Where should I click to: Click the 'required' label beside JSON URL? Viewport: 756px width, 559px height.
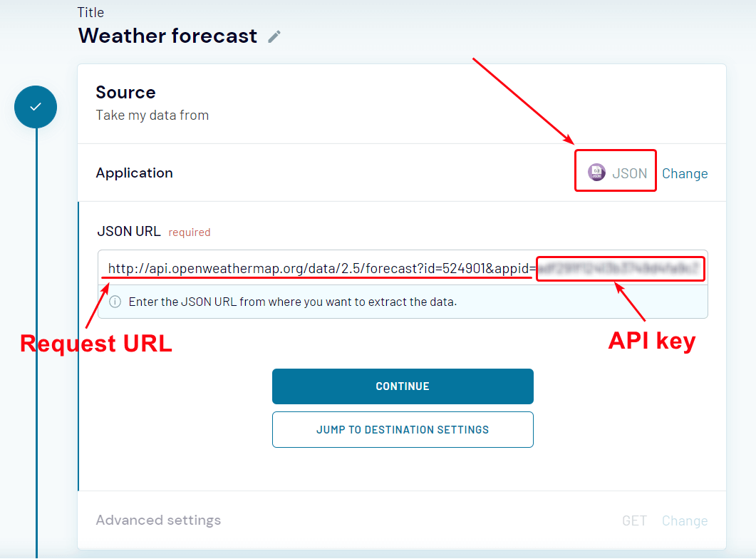[190, 232]
